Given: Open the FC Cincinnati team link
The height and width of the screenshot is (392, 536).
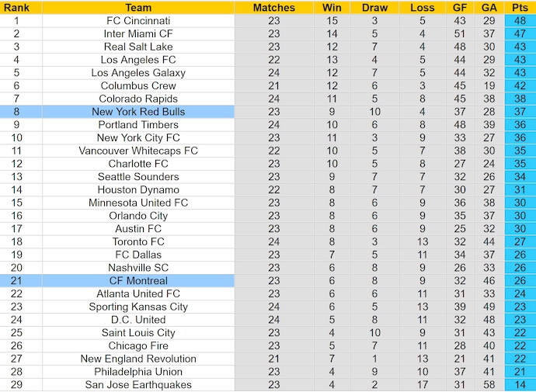Looking at the screenshot, I should [x=138, y=21].
